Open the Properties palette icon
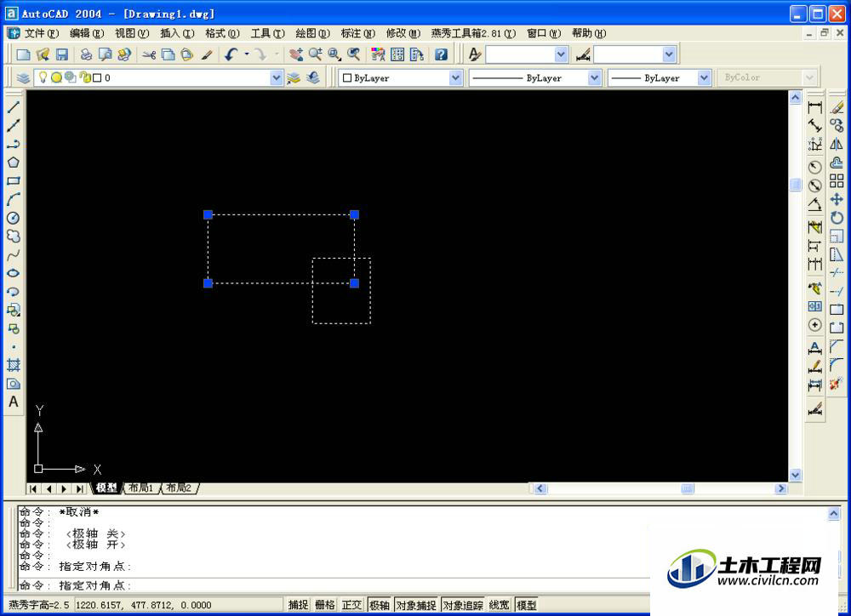Screen dimensions: 851x616 378,54
